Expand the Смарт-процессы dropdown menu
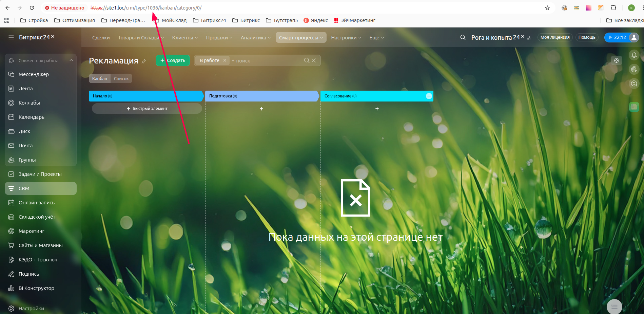The height and width of the screenshot is (314, 644). tap(301, 38)
